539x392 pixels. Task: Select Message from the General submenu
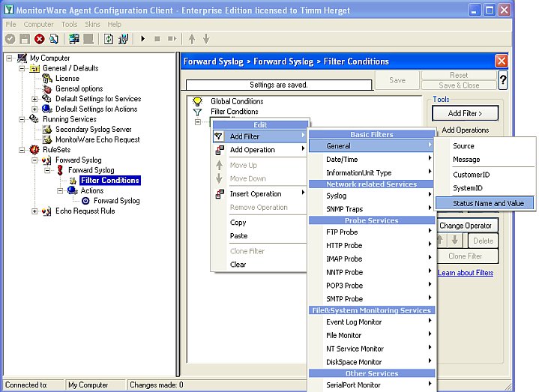485,160
